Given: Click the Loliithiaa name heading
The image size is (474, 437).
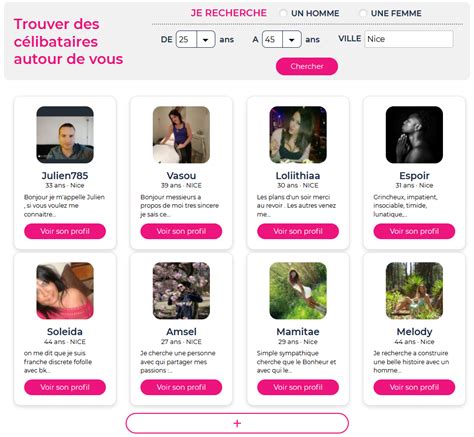Looking at the screenshot, I should click(x=298, y=175).
